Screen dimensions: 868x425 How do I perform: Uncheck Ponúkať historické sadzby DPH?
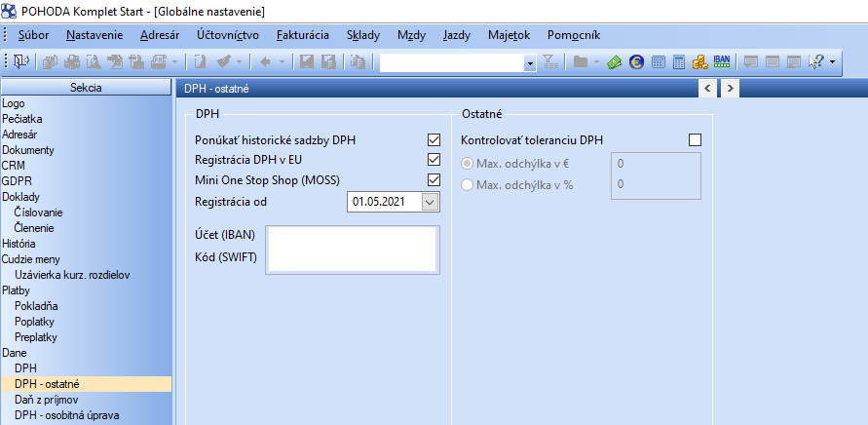pos(434,139)
